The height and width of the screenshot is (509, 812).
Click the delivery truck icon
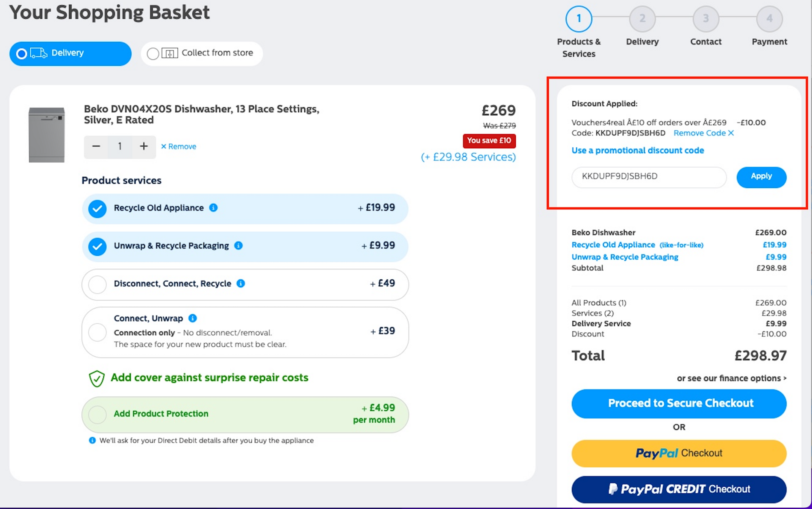click(x=39, y=53)
